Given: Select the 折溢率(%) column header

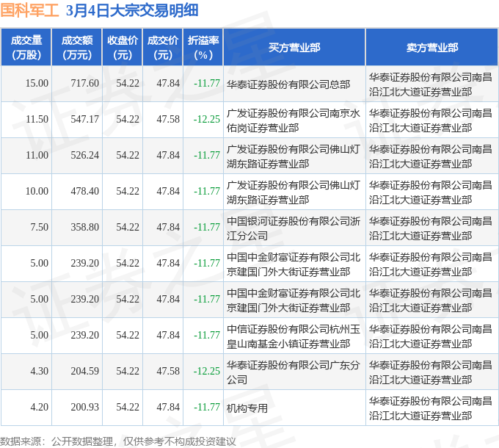Looking at the screenshot, I should click(x=203, y=48).
